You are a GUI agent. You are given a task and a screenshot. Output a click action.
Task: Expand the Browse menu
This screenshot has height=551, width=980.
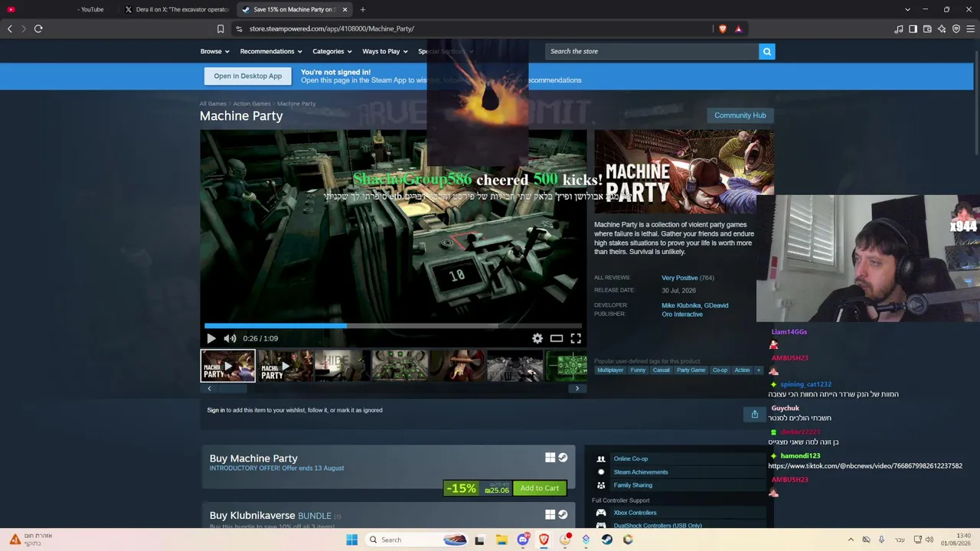point(214,51)
